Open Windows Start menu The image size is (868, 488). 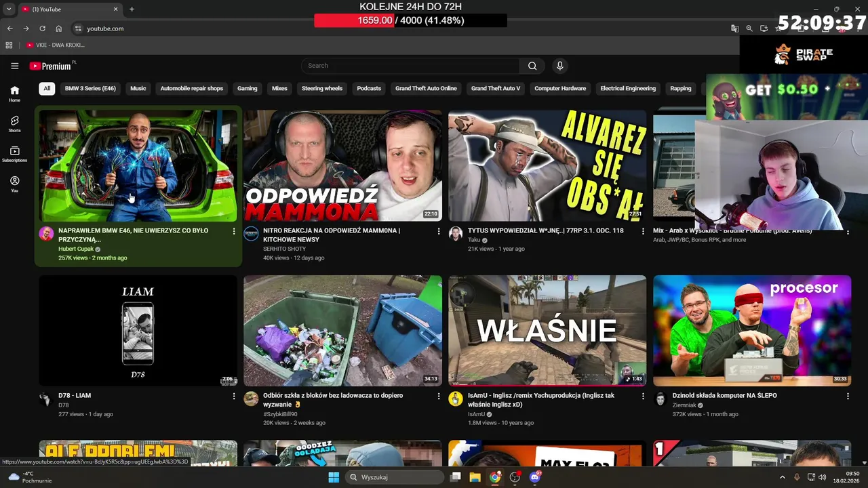[x=334, y=477]
